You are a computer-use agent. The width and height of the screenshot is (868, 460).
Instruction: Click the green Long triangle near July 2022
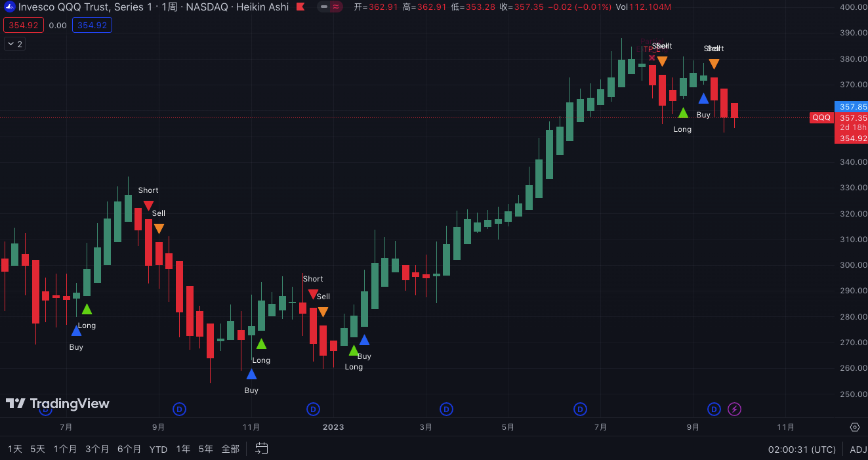(87, 309)
